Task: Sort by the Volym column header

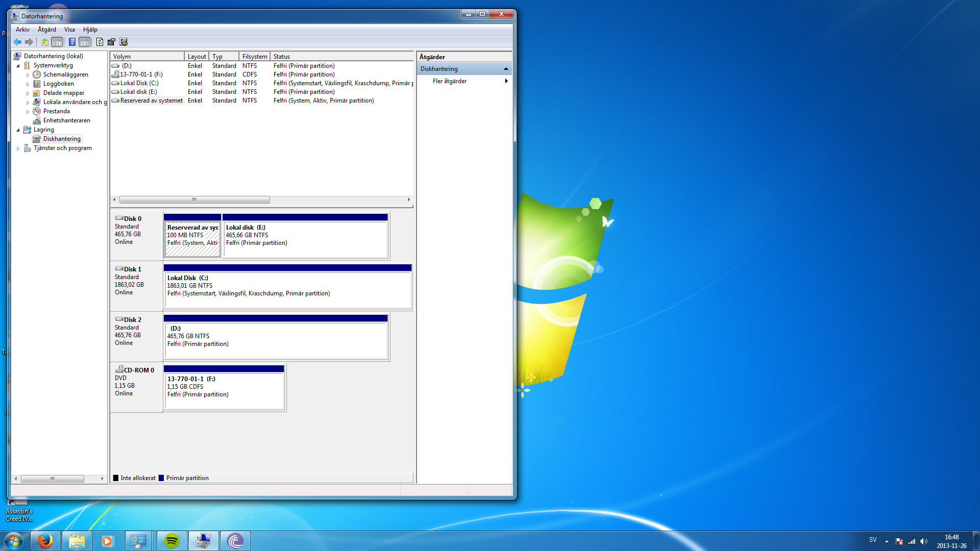Action: [147, 57]
